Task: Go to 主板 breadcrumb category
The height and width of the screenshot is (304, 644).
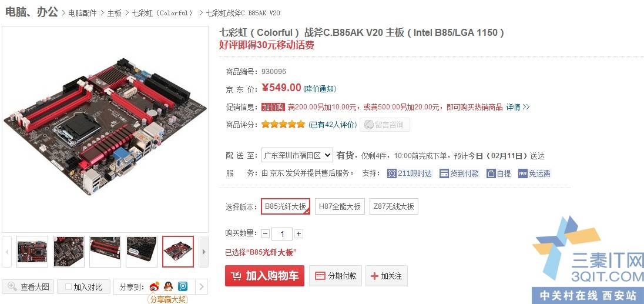Action: pyautogui.click(x=114, y=13)
